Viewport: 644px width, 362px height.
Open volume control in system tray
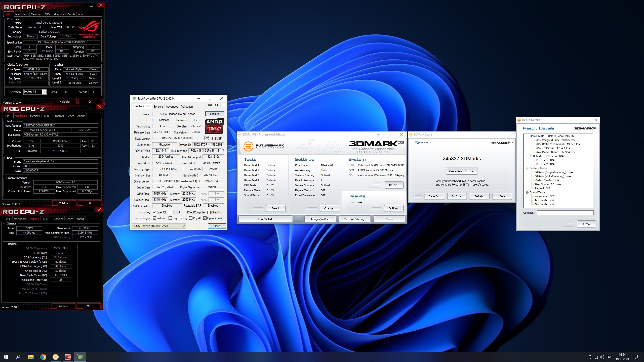pos(602,357)
